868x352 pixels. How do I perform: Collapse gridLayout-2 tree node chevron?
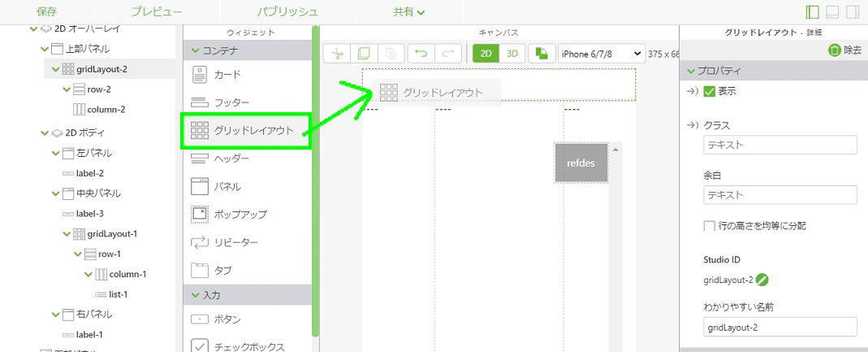pyautogui.click(x=55, y=69)
